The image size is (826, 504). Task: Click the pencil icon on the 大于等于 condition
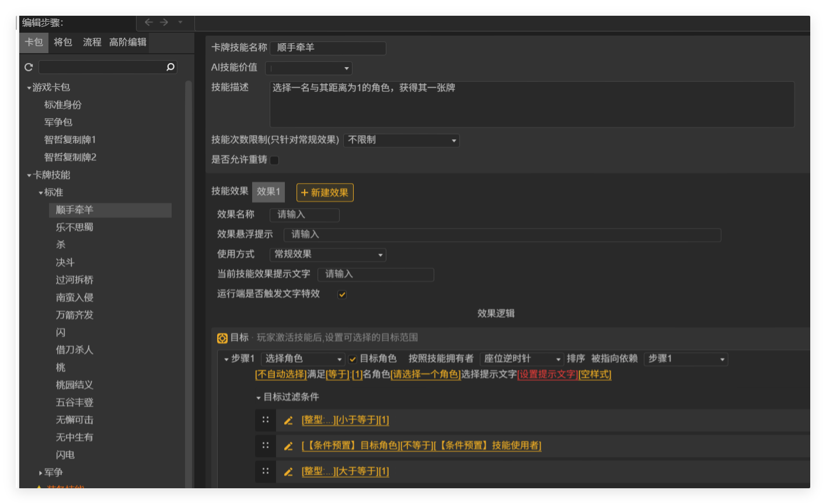[x=288, y=471]
